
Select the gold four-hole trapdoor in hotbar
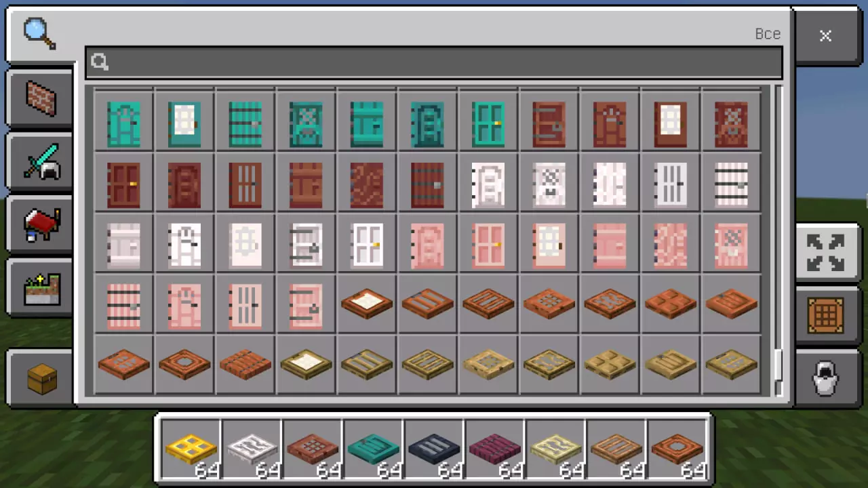click(191, 449)
